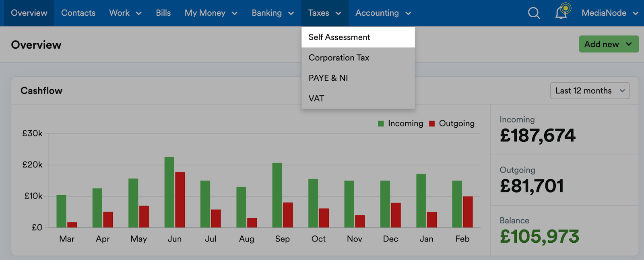Select Corporation Tax menu item
Viewport: 644px width, 260px height.
pyautogui.click(x=358, y=58)
